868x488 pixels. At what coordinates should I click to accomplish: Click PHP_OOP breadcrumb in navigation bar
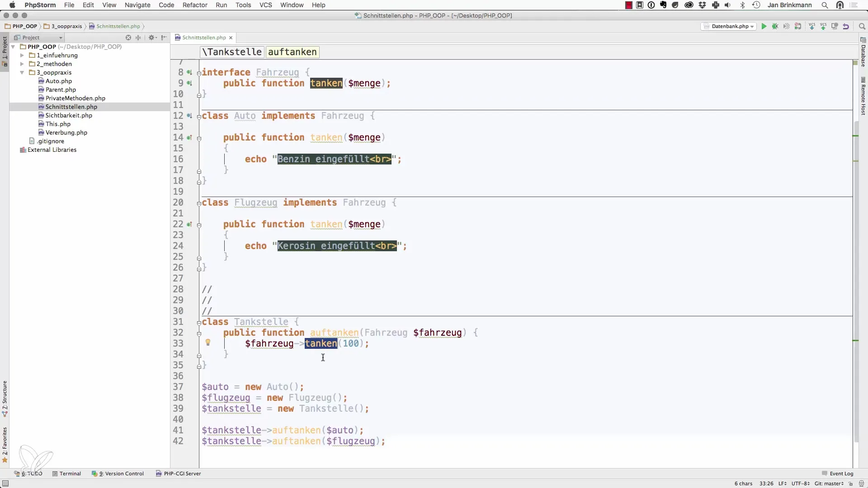22,27
